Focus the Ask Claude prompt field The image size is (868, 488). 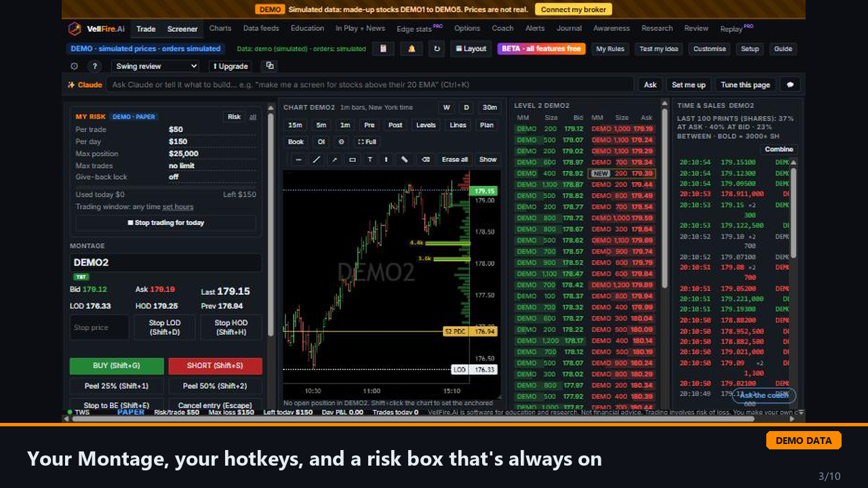coord(372,85)
